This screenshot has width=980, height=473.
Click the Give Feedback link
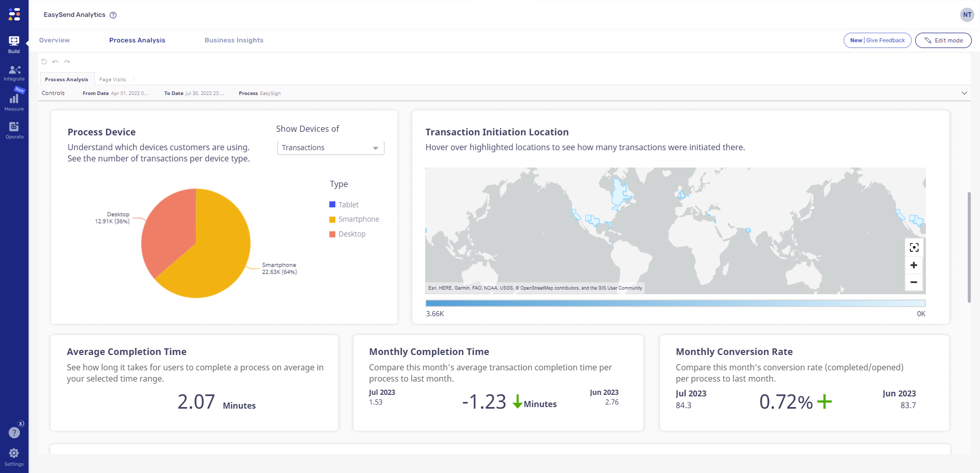[885, 40]
